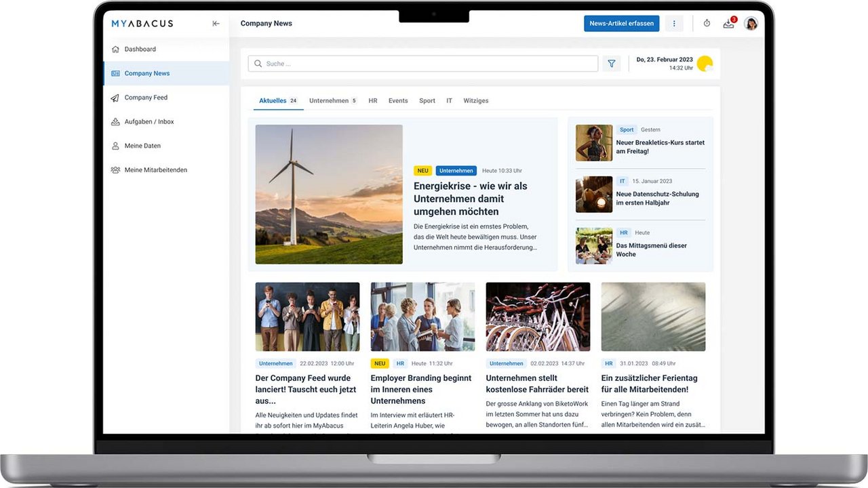Click the wind turbine article image
This screenshot has height=488, width=868.
[329, 194]
